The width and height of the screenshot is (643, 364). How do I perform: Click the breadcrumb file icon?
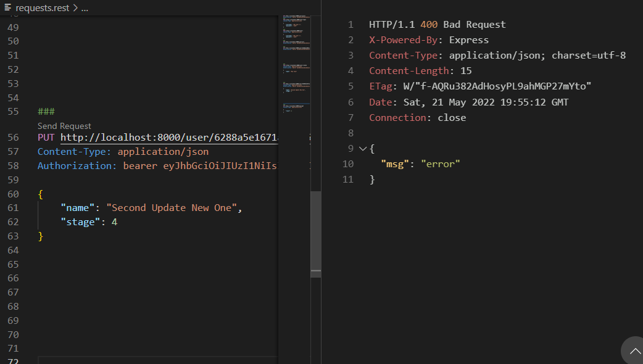(x=8, y=7)
